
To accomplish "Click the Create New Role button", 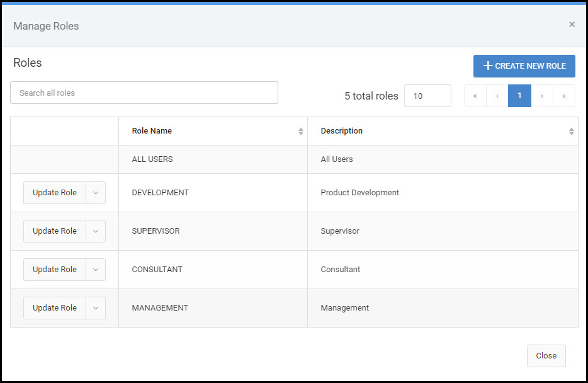I will pyautogui.click(x=524, y=66).
